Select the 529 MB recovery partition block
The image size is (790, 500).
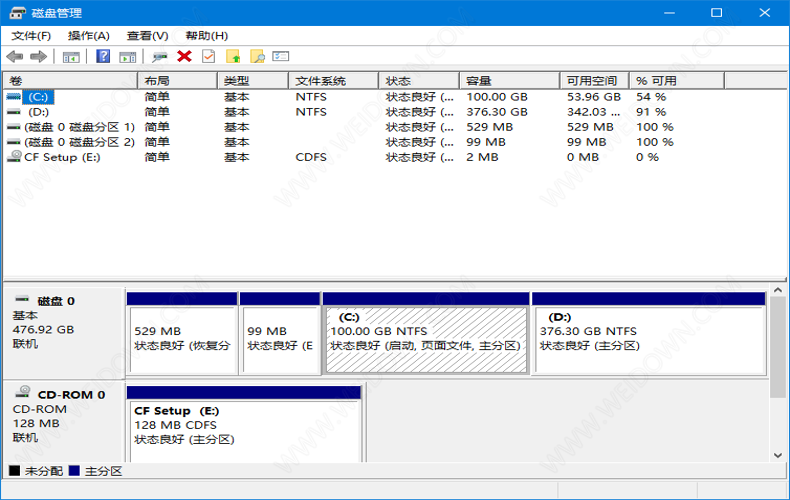pyautogui.click(x=182, y=338)
